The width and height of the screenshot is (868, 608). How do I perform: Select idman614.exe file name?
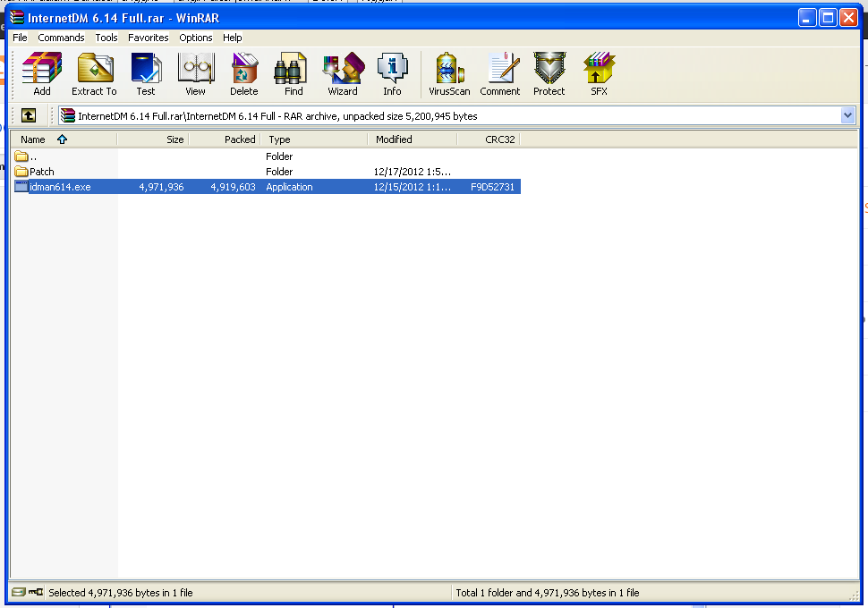pos(60,187)
